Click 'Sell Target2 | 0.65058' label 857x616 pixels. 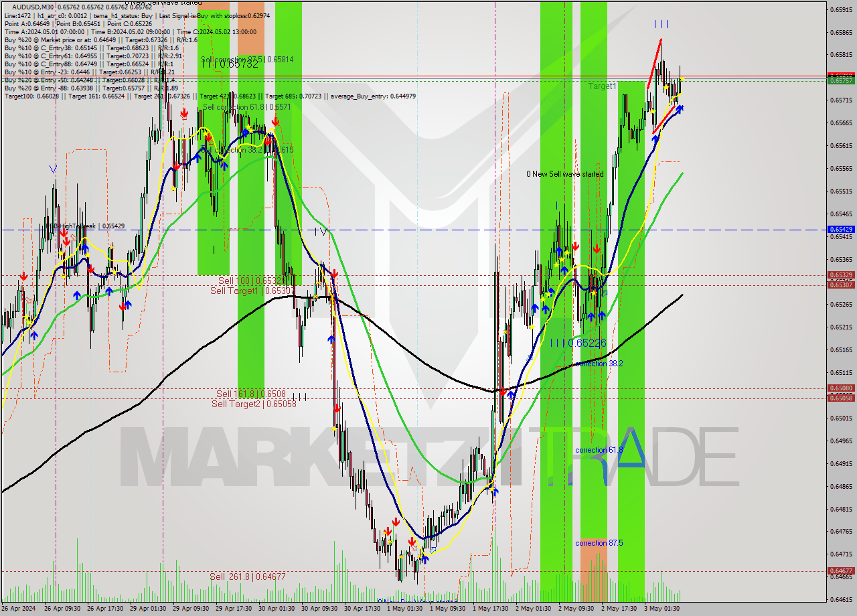pyautogui.click(x=254, y=403)
